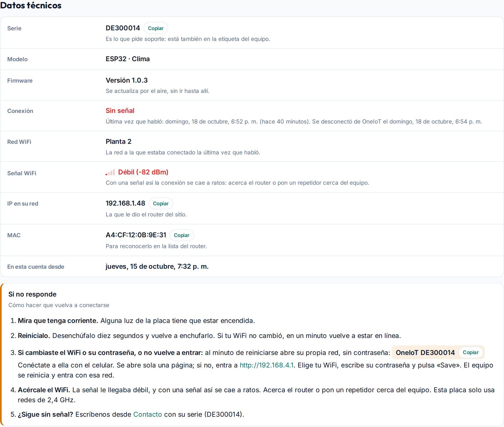Copy the MAC address A4:CF:12:0B:9E:31
The width and height of the screenshot is (504, 427).
point(182,235)
